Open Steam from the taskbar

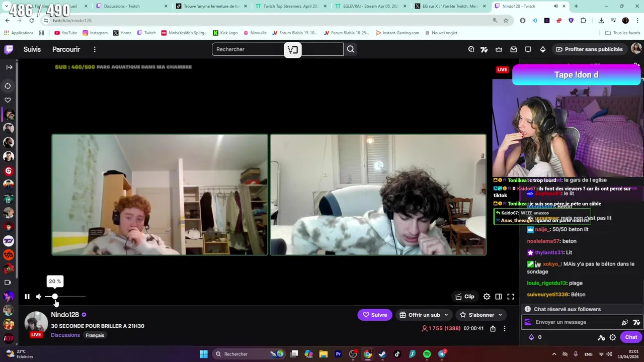(x=382, y=354)
